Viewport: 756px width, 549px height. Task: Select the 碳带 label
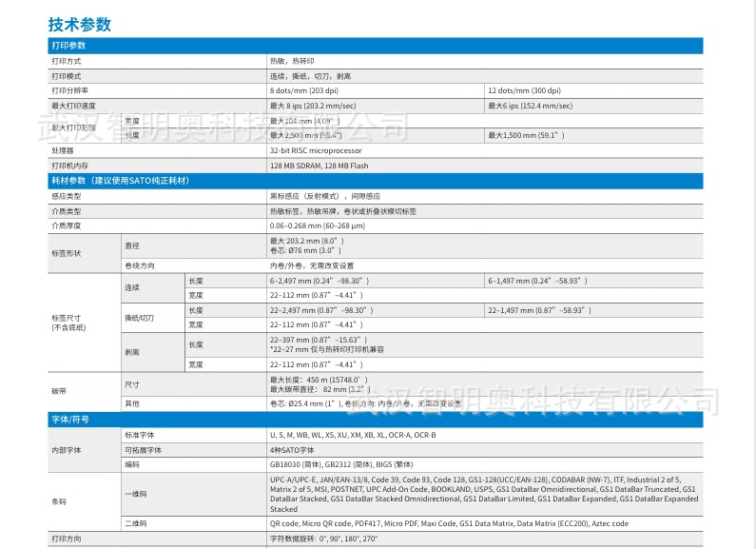59,391
